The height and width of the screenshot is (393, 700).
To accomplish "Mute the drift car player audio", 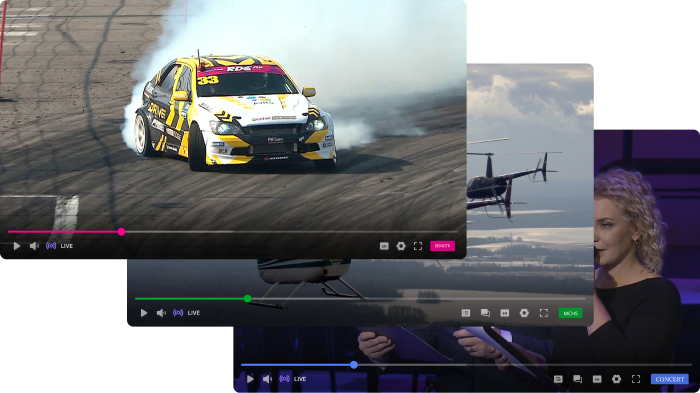I will coord(34,246).
